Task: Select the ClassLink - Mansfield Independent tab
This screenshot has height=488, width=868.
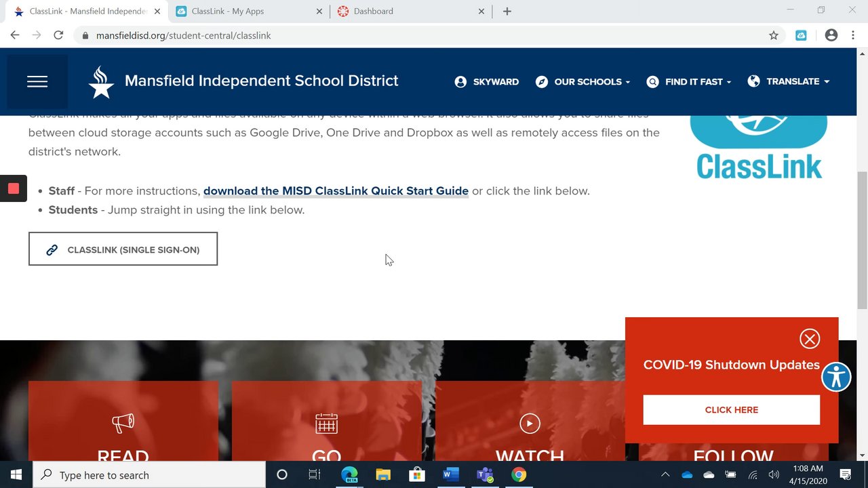Action: pos(87,11)
